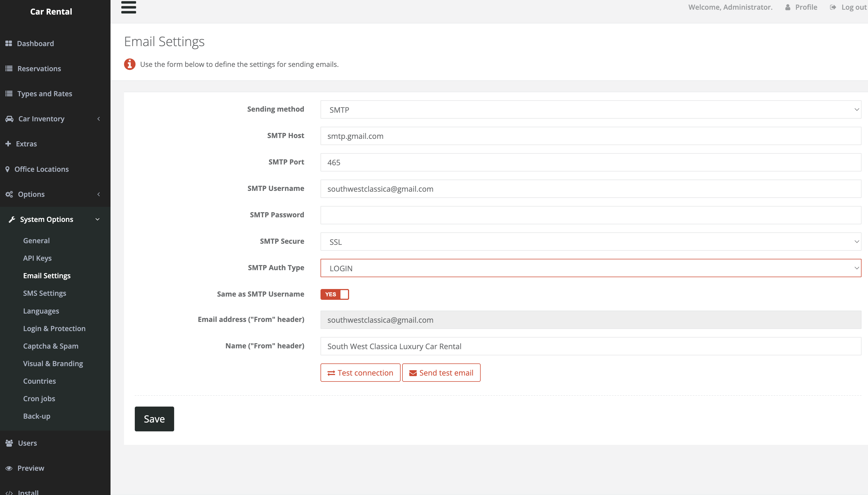Viewport: 868px width, 495px height.
Task: Click the Profile person icon
Action: pyautogui.click(x=787, y=7)
